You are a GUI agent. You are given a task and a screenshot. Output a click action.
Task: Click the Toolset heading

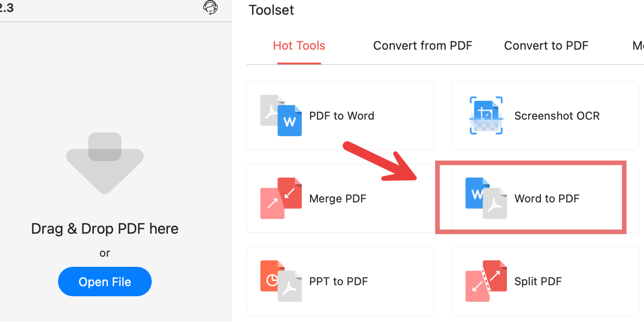[x=271, y=10]
